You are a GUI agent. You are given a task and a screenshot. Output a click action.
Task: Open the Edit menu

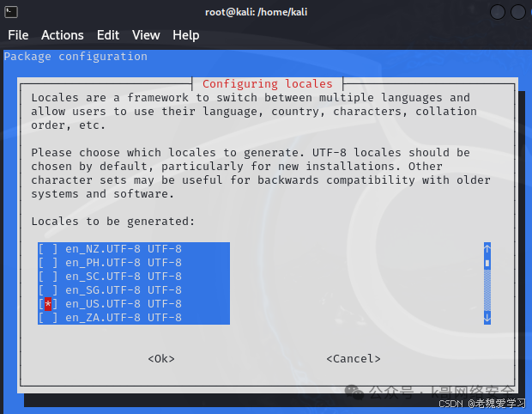click(108, 35)
